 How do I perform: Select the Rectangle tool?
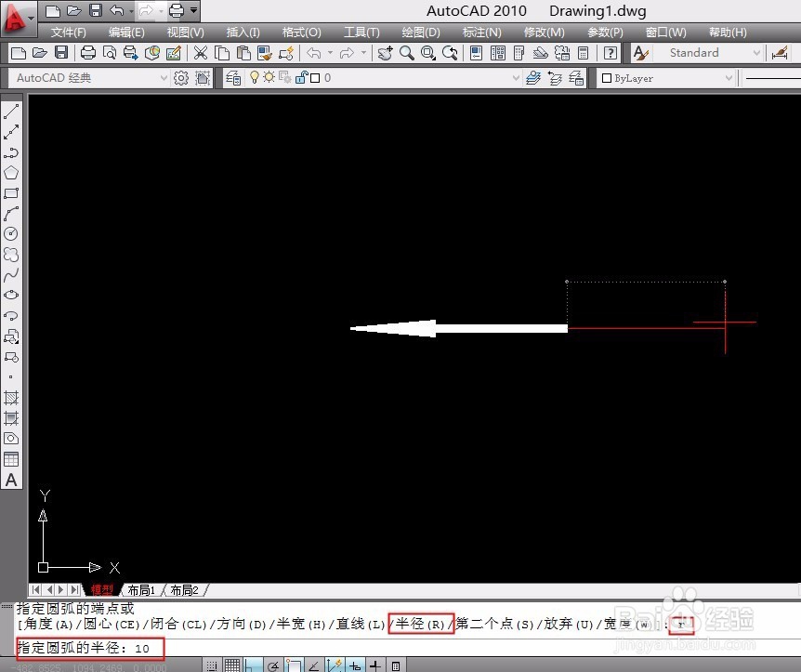pos(11,193)
